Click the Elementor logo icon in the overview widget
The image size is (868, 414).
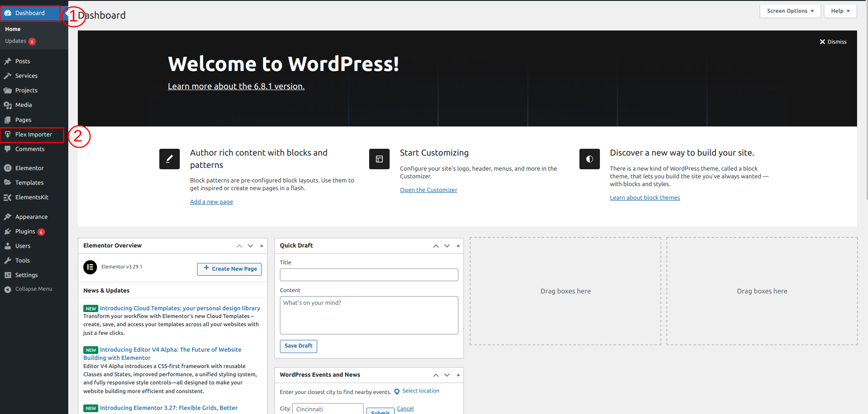pos(90,267)
